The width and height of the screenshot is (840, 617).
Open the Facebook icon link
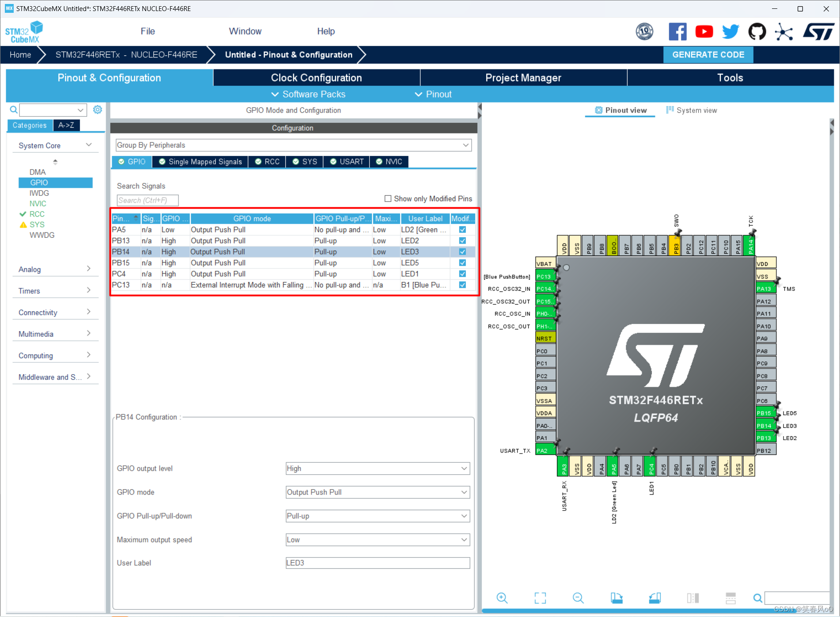coord(677,32)
